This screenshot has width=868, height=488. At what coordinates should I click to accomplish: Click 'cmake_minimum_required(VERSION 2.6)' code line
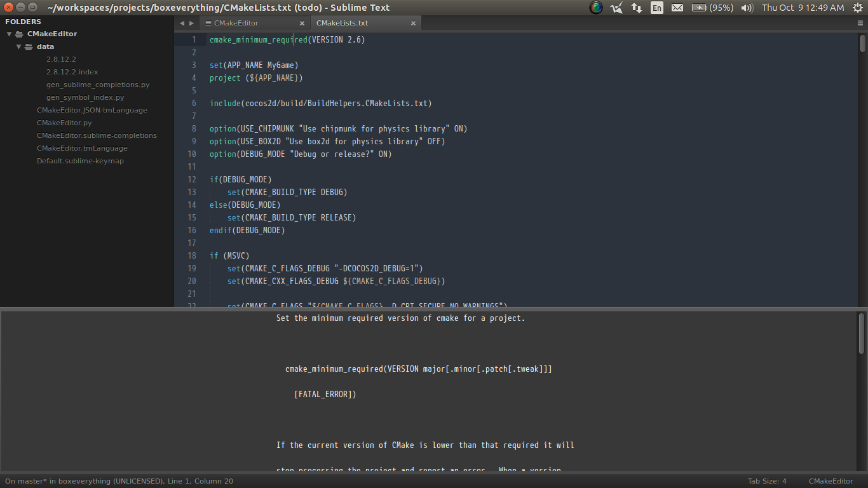(x=287, y=39)
